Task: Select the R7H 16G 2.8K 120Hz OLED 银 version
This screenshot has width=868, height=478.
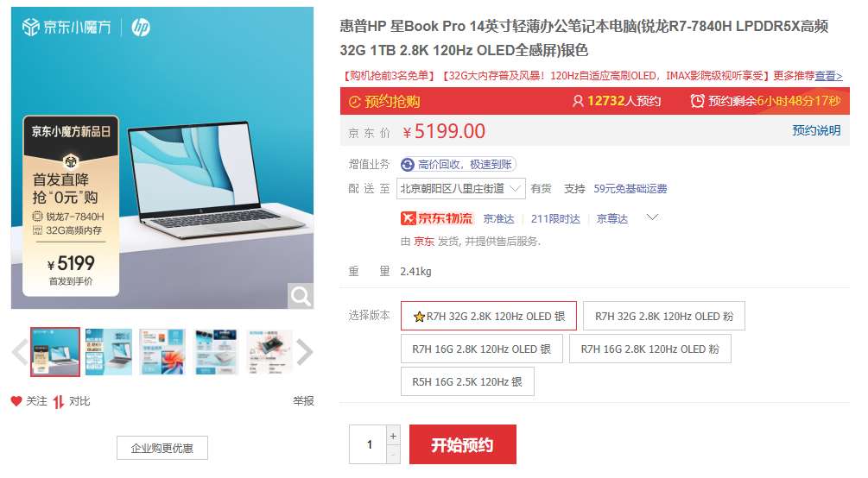Action: (x=482, y=349)
